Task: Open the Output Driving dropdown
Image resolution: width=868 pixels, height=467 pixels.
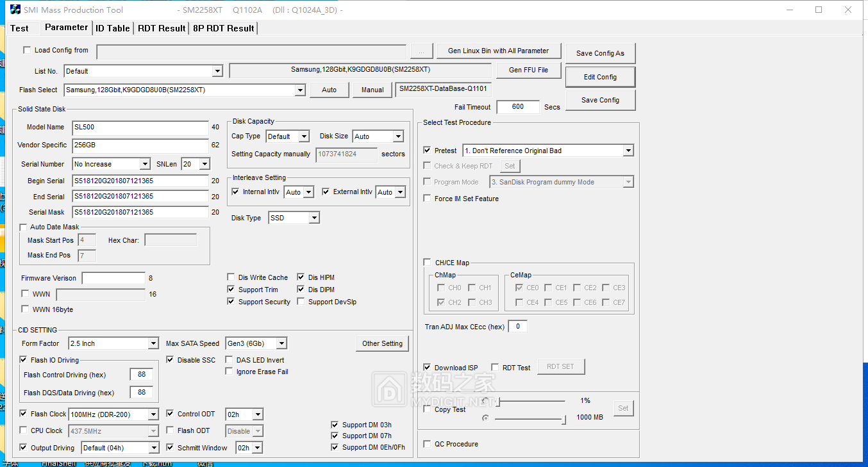Action: (x=154, y=448)
